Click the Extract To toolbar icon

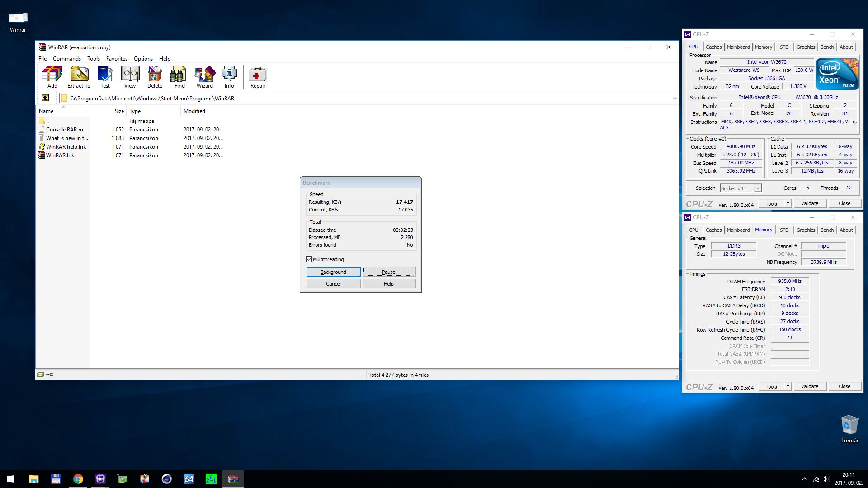pos(79,77)
